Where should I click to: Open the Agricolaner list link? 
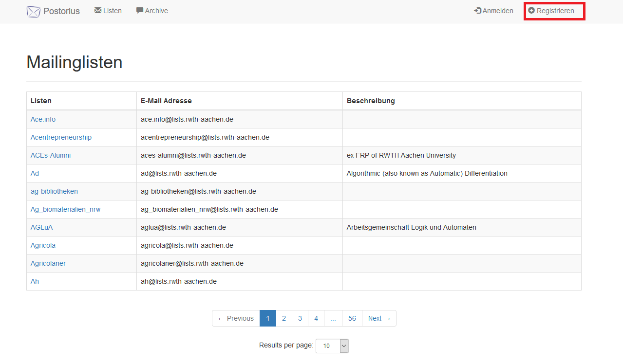(x=48, y=263)
